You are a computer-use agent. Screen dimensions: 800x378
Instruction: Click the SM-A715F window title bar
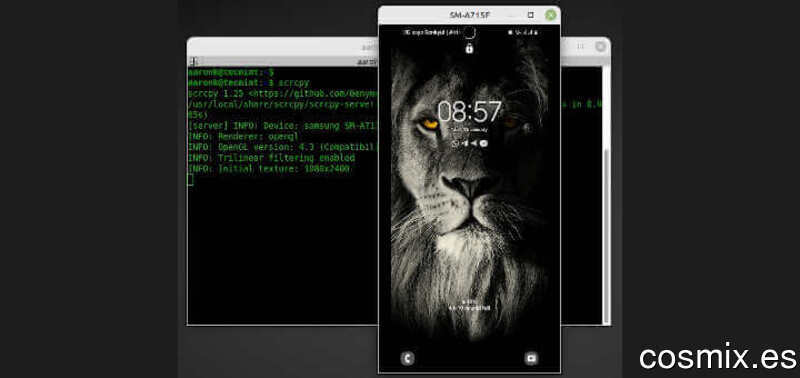(x=469, y=15)
